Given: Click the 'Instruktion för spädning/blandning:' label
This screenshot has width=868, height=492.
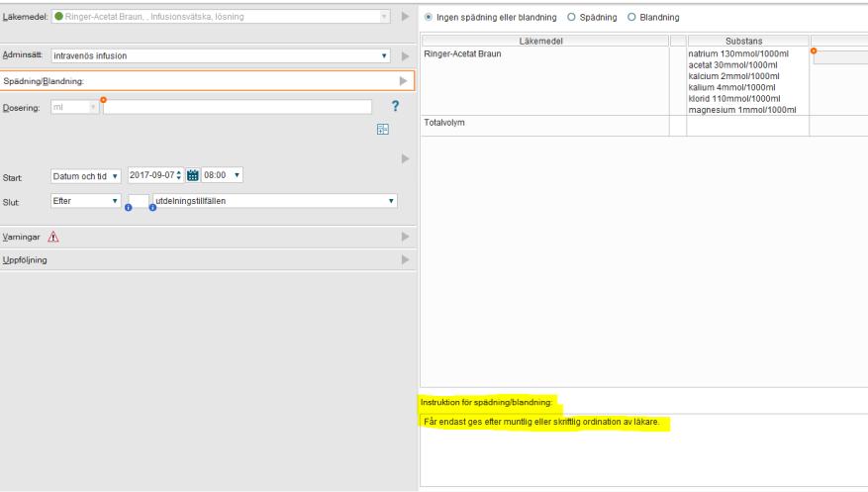Looking at the screenshot, I should (486, 402).
